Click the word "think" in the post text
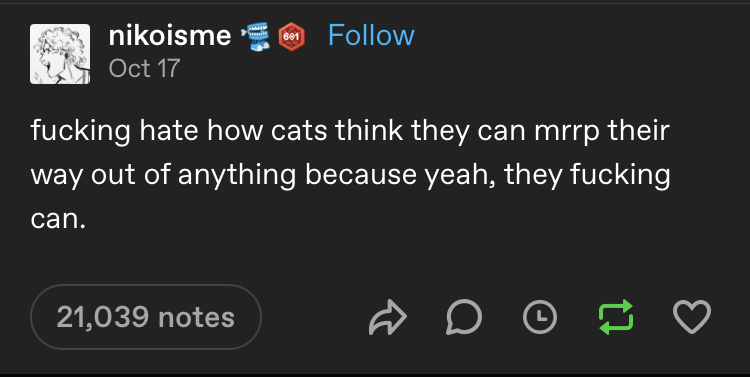 (369, 130)
